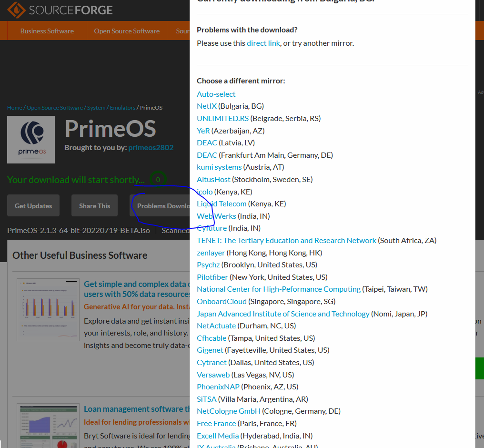
Task: Select the Cyfuture India mirror
Action: (x=212, y=228)
